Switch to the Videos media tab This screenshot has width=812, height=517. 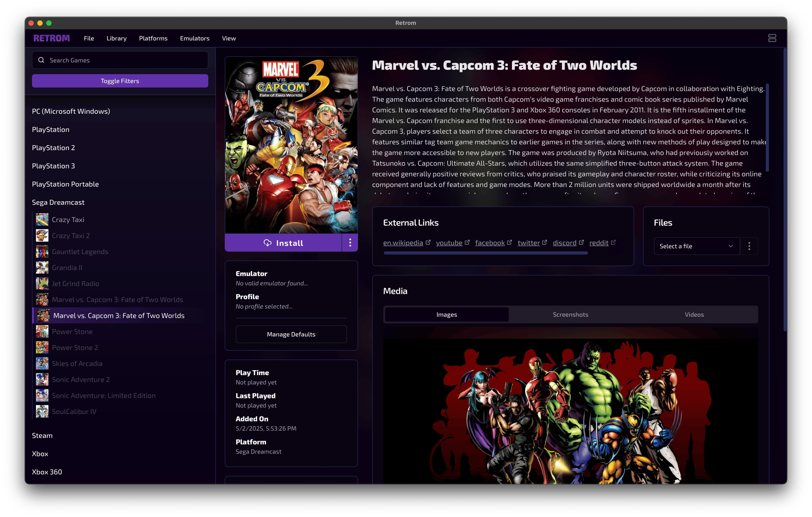[694, 314]
